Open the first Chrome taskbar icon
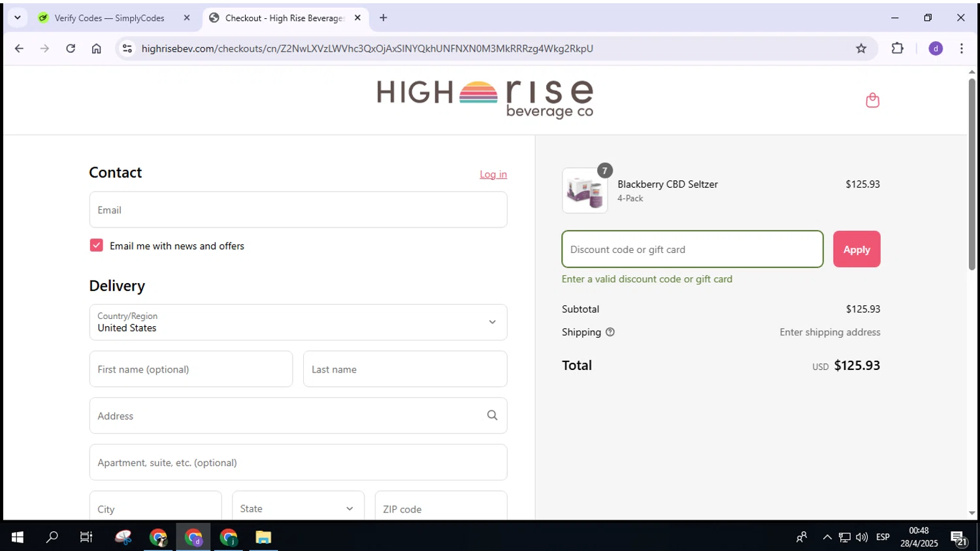 point(158,537)
